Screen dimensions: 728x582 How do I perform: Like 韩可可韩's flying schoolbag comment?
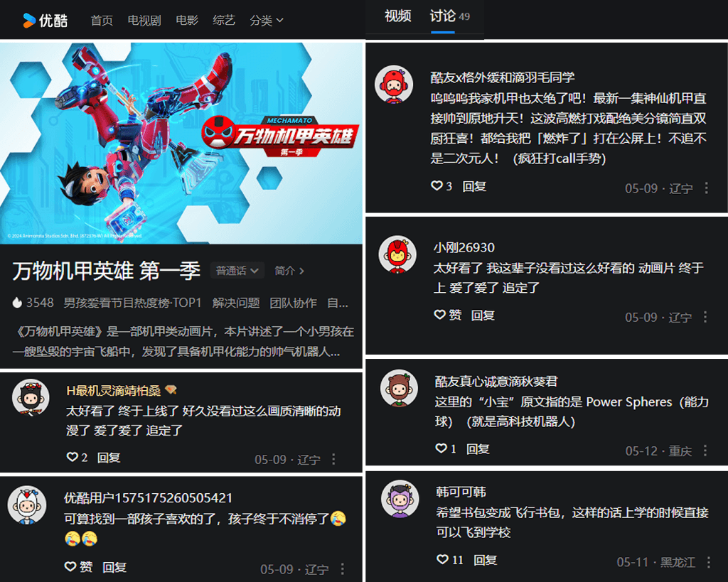[x=442, y=560]
